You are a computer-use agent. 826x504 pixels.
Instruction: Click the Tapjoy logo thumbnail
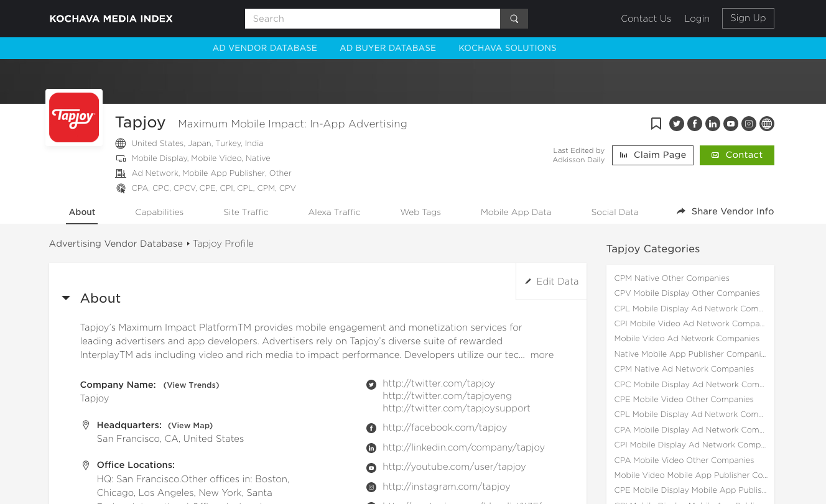pyautogui.click(x=74, y=117)
